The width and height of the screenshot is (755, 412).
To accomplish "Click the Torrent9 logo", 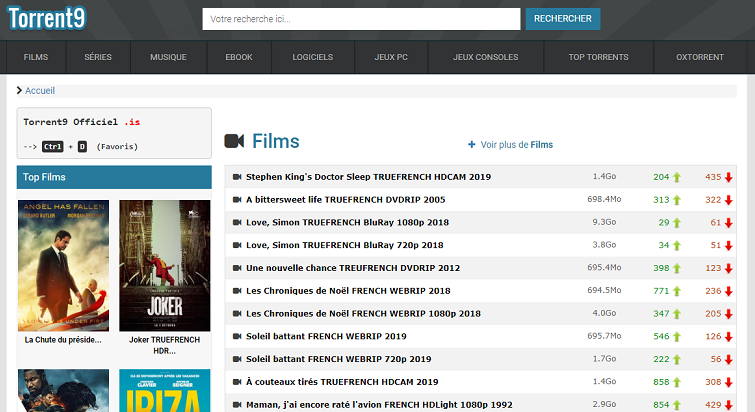I will click(x=47, y=18).
